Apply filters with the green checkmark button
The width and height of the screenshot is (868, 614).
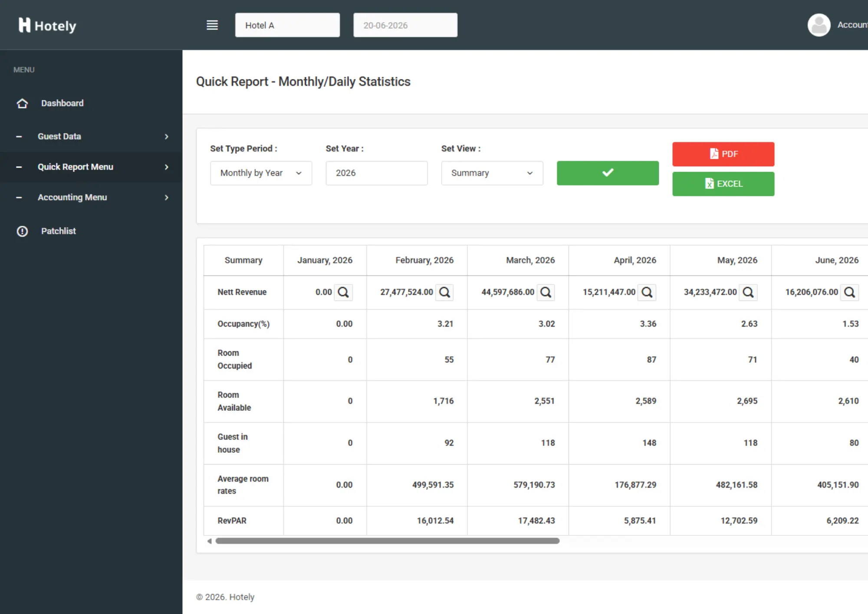coord(608,173)
